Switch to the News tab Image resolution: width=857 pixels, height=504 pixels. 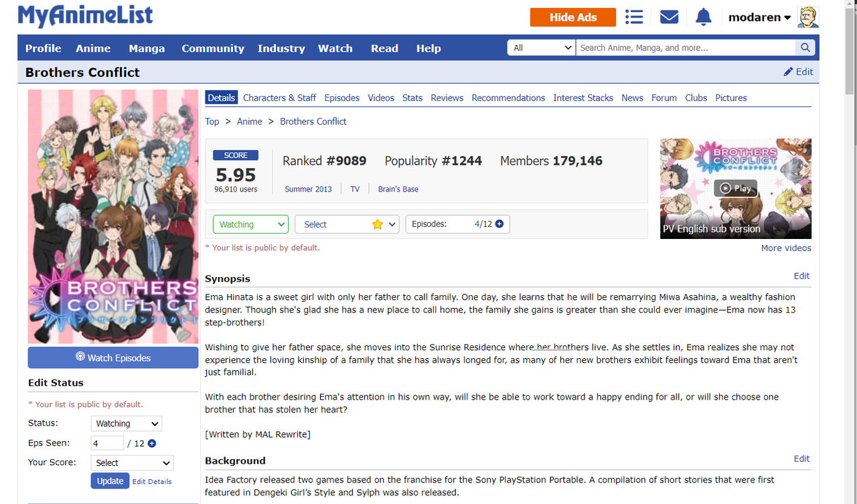(632, 98)
